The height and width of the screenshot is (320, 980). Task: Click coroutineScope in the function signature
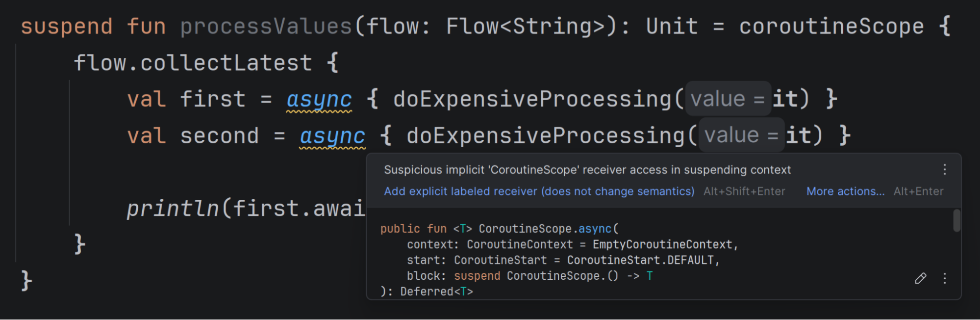[831, 27]
